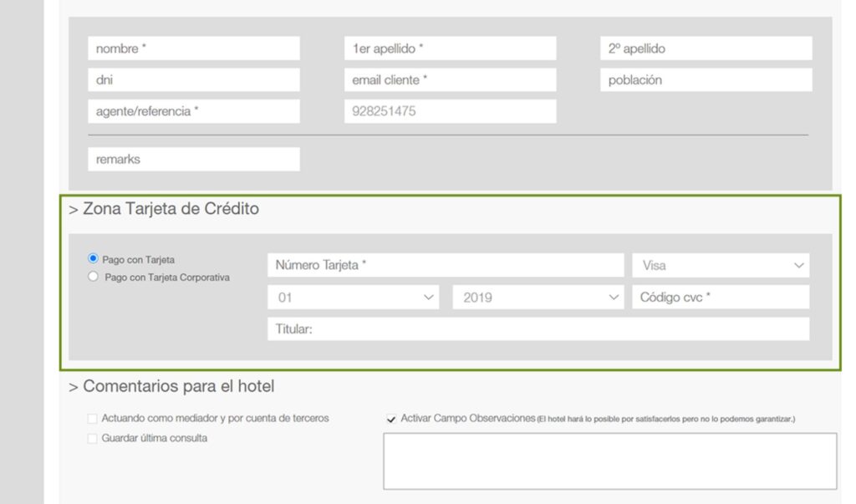The image size is (856, 504).
Task: Check the Guardar última consulta box
Action: 92,438
